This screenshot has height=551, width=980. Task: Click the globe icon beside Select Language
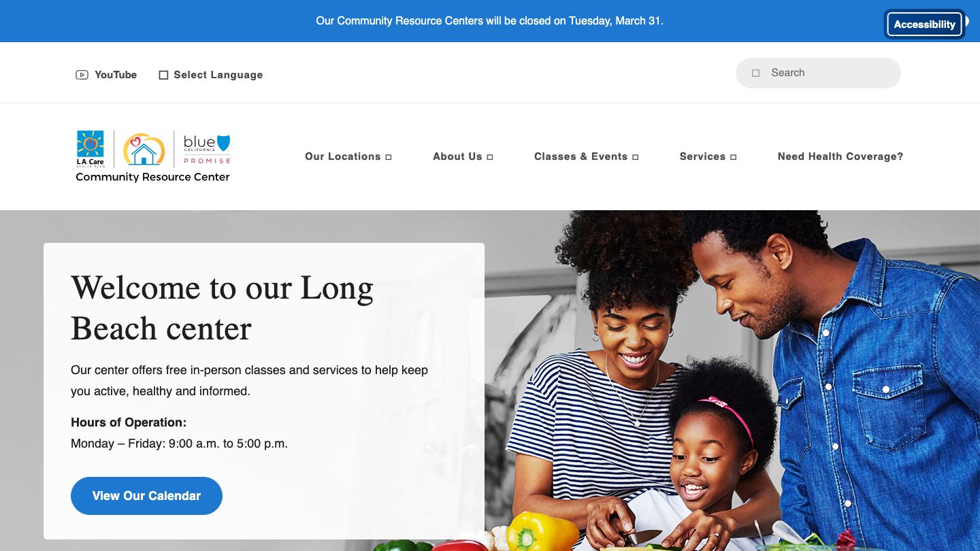tap(163, 75)
